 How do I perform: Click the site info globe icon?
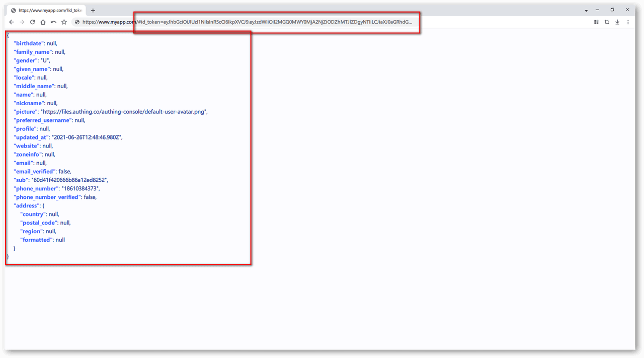coord(77,22)
